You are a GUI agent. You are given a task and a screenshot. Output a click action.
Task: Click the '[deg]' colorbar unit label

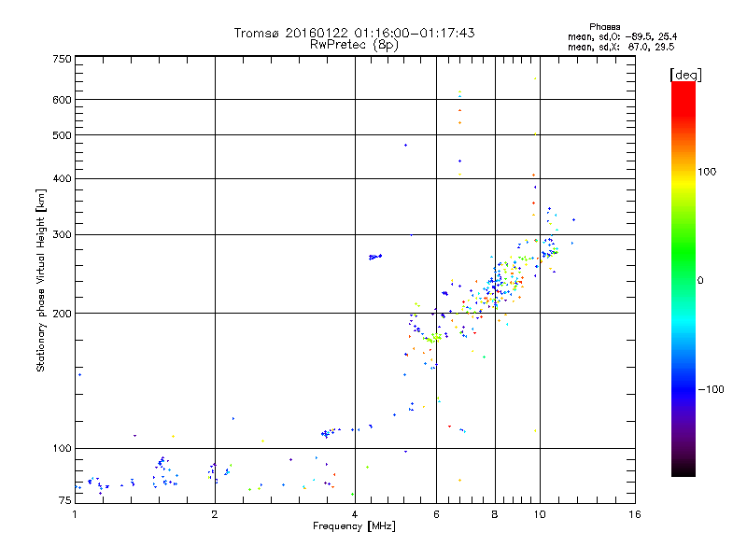[685, 75]
